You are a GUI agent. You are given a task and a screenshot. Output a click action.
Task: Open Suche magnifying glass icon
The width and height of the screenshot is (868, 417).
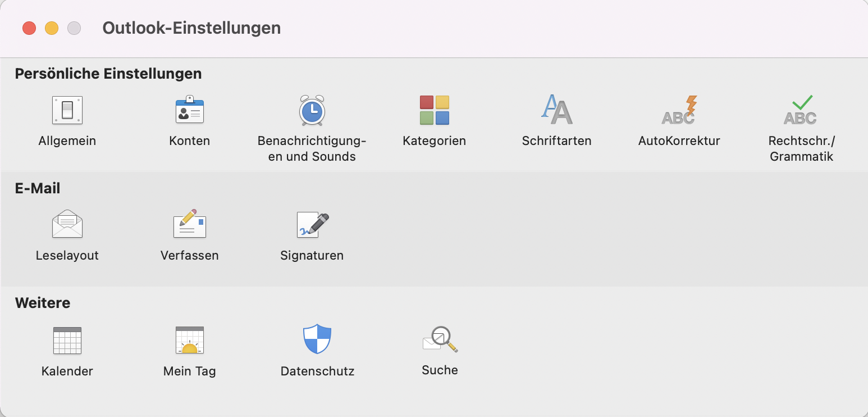coord(440,339)
